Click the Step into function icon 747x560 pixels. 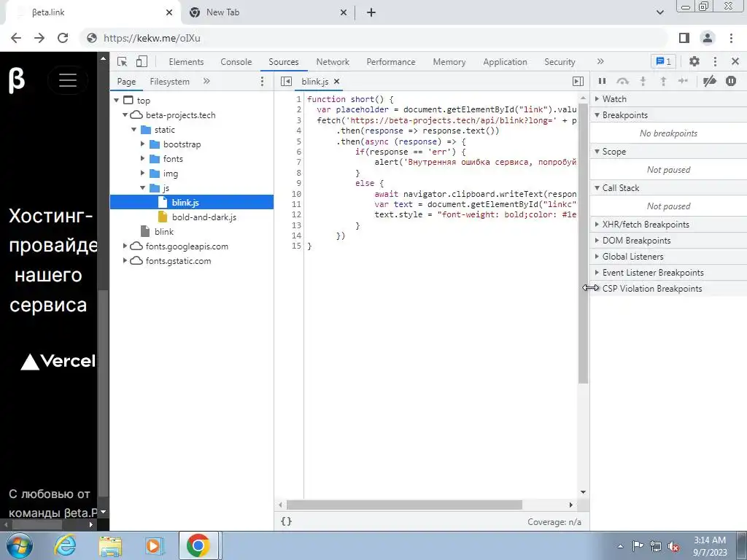(x=643, y=82)
